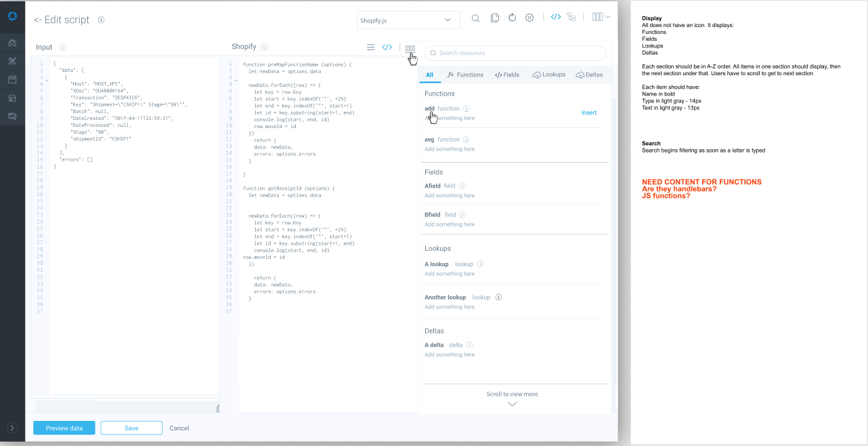Viewport: 868px width, 446px height.
Task: Open settings with the gear icon
Action: coord(529,18)
